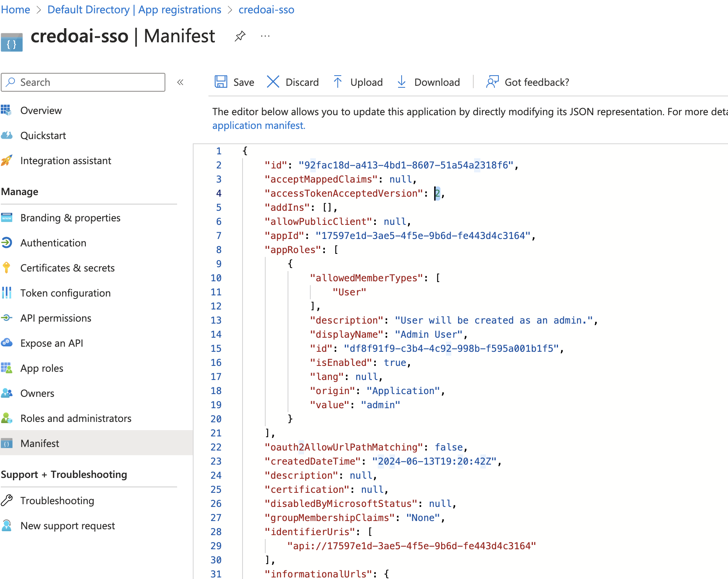Open Branding & properties
This screenshot has height=579, width=728.
(70, 218)
